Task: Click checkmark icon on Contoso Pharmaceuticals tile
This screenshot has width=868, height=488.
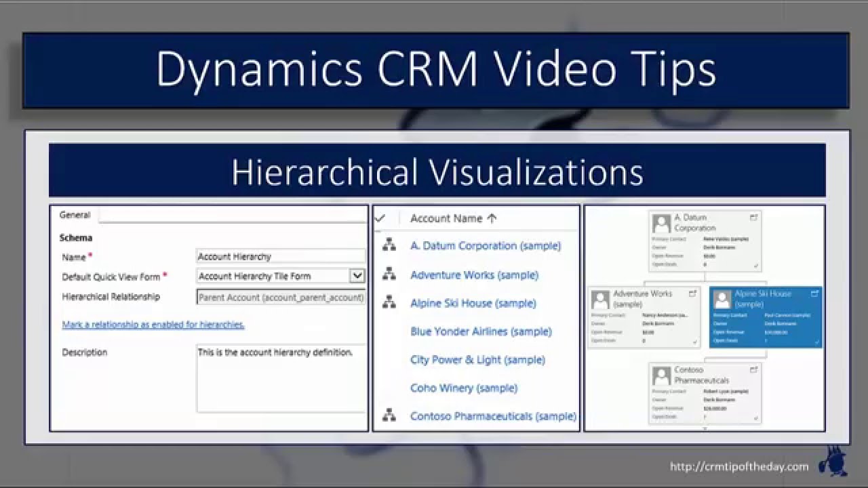Action: coord(755,419)
